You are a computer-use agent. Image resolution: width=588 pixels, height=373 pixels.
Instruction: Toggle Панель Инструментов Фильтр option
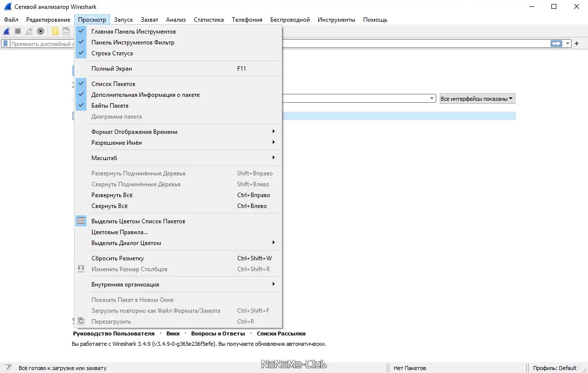[178, 42]
